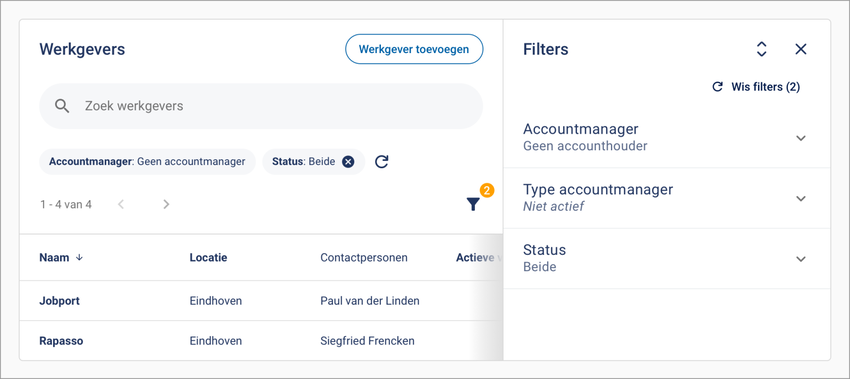Sort by Naam column arrow

[79, 258]
